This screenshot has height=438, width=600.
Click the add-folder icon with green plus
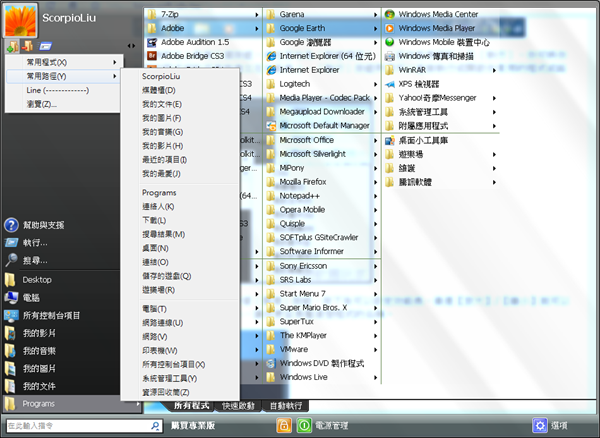tap(12, 47)
